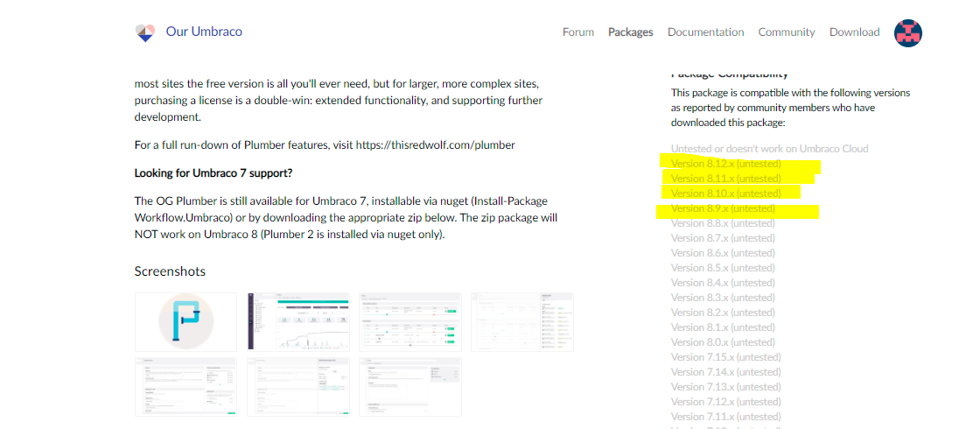Viewport: 980px width, 429px height.
Task: Click 'Version 8.7.x (untested)' entry
Action: [x=723, y=238]
